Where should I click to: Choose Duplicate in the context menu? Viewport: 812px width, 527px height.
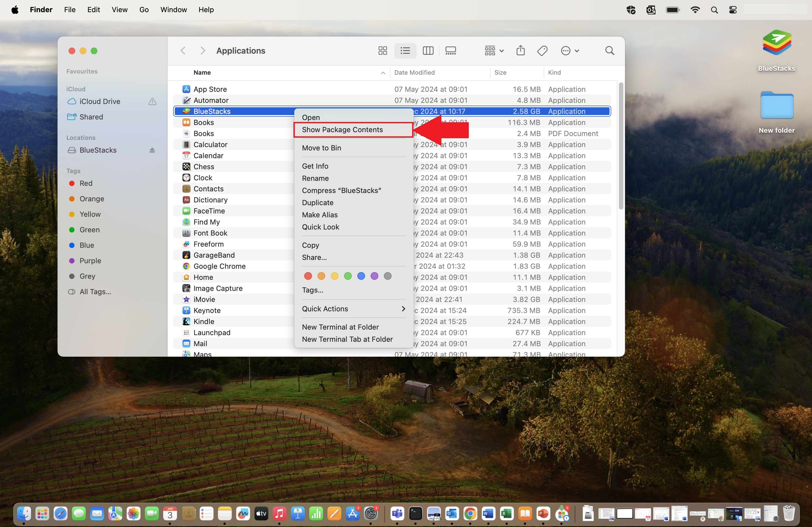pyautogui.click(x=354, y=203)
